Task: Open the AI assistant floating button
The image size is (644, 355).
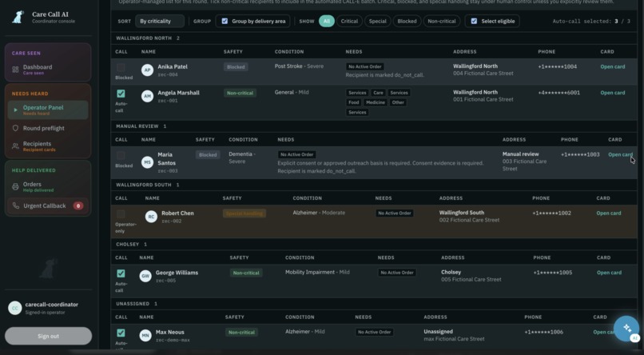Action: coord(626,328)
